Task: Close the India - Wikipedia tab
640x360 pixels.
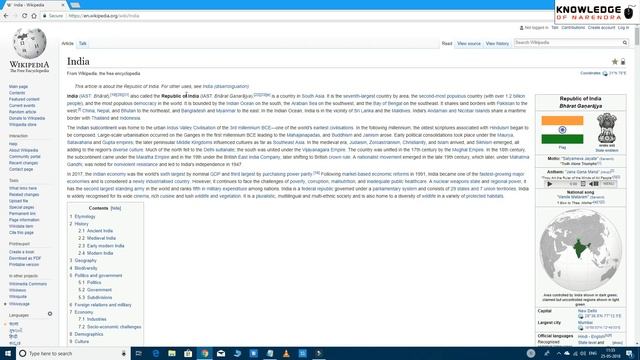Action: point(63,5)
